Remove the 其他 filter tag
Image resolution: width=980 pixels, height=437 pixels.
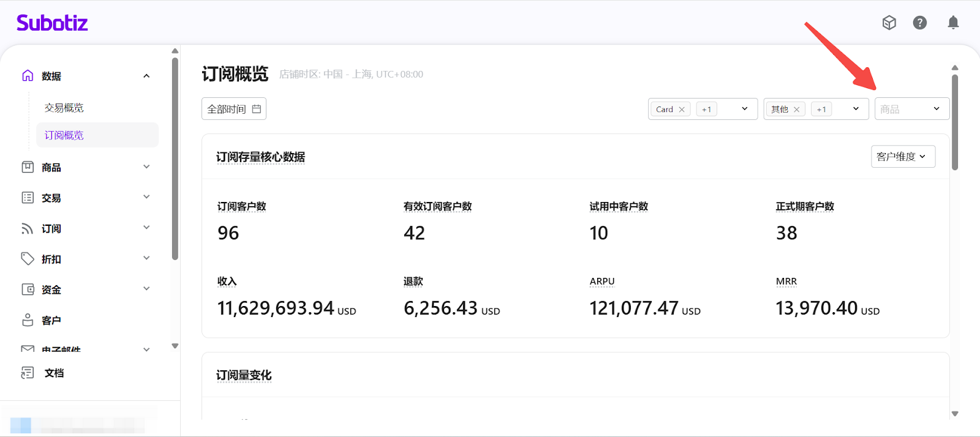[796, 110]
